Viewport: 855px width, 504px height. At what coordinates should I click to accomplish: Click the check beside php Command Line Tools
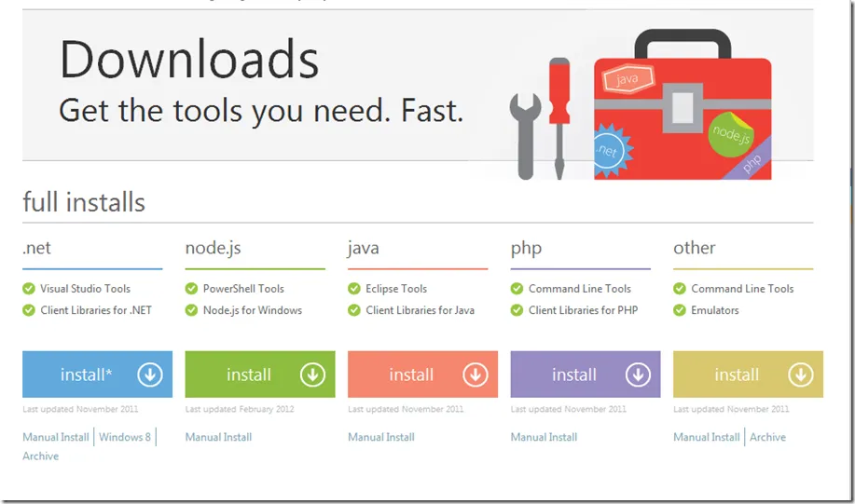[x=517, y=289]
